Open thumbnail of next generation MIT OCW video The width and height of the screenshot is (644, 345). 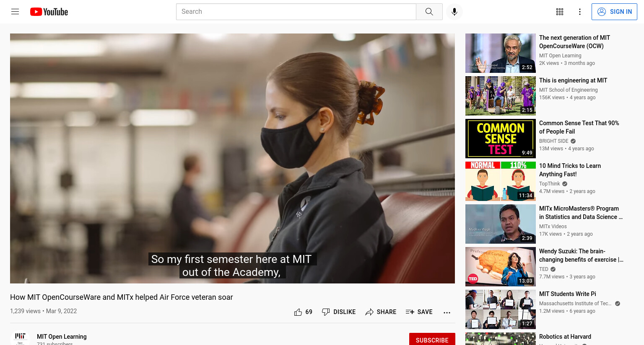[x=501, y=53]
